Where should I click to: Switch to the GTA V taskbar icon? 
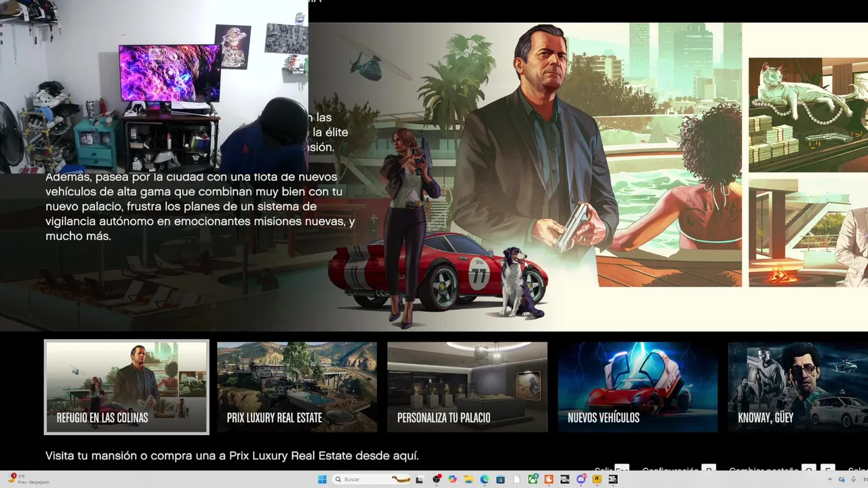coord(613,479)
